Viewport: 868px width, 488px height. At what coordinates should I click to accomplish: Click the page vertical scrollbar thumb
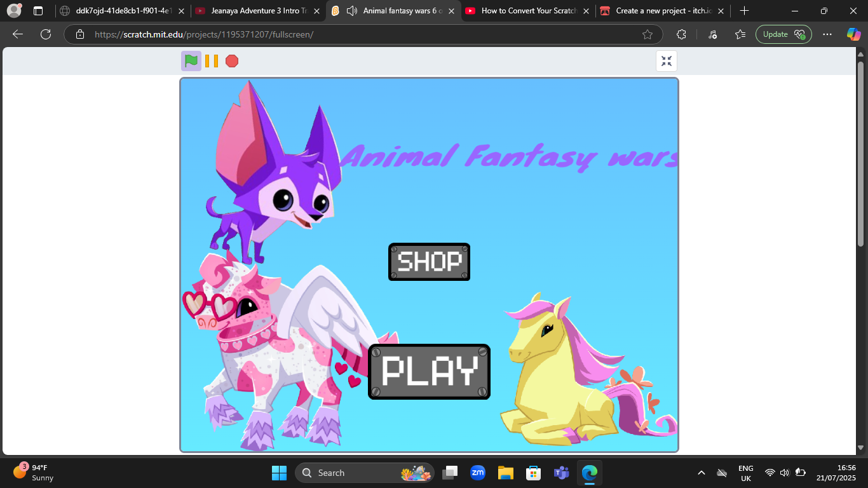(x=861, y=154)
